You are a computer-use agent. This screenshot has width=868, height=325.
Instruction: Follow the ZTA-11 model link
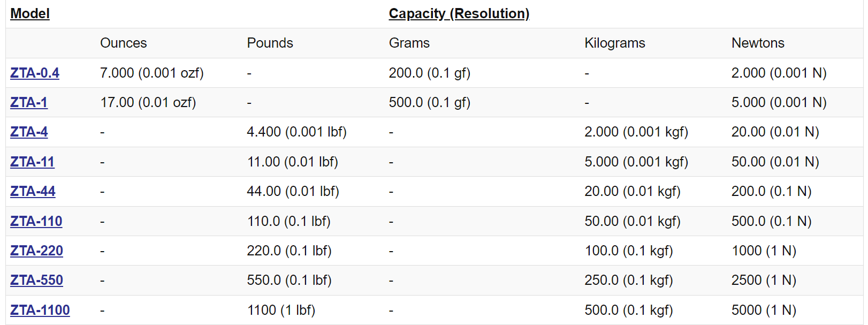32,162
